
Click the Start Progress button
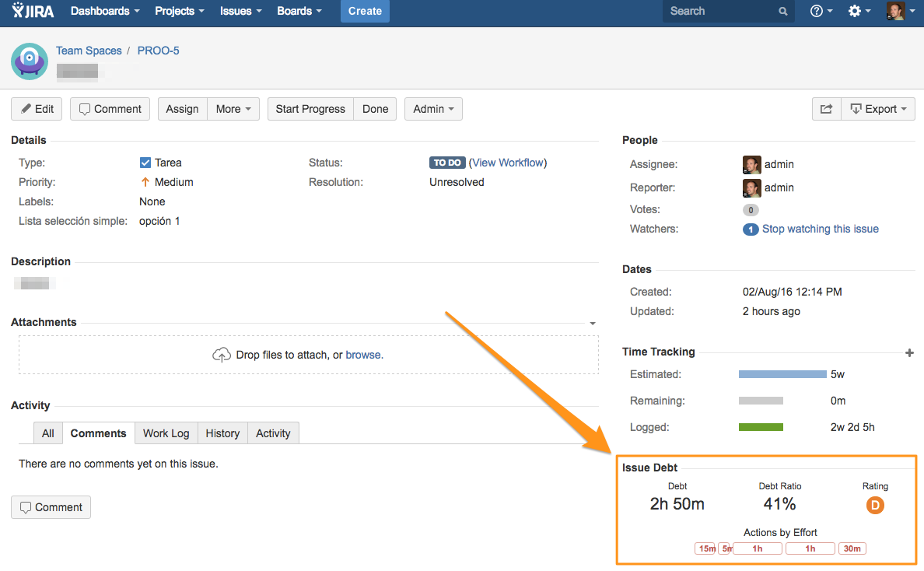click(310, 109)
